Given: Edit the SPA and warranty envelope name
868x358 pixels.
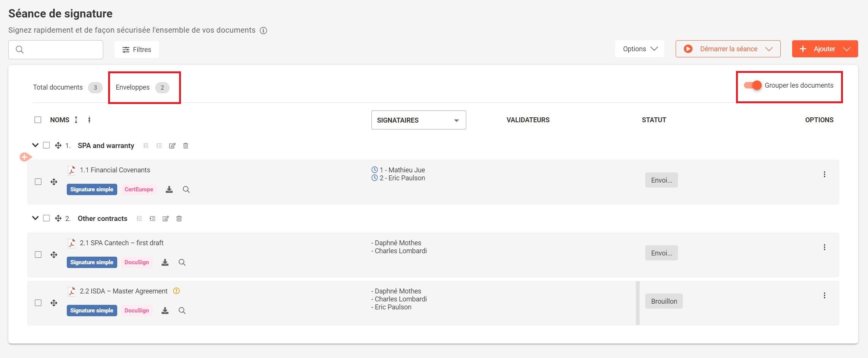Looking at the screenshot, I should click(172, 146).
